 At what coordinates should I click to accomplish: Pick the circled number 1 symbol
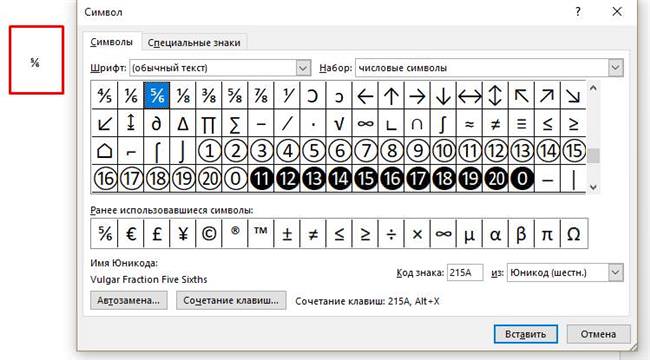(209, 151)
